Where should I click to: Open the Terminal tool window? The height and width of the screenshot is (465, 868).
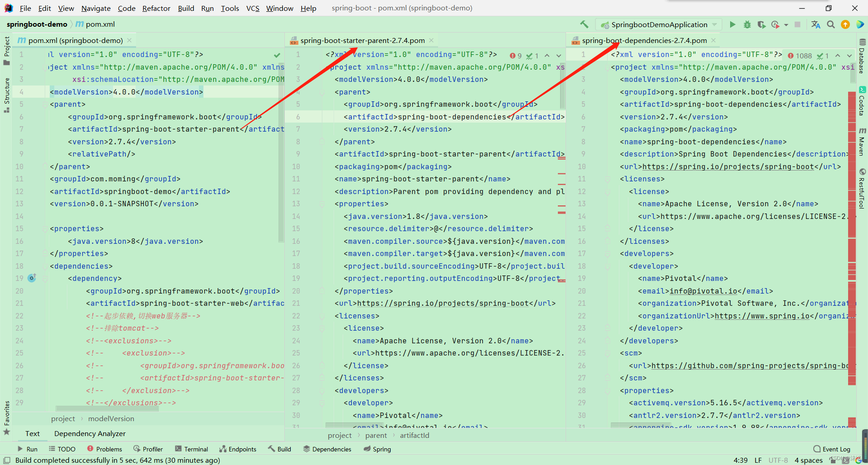click(191, 449)
